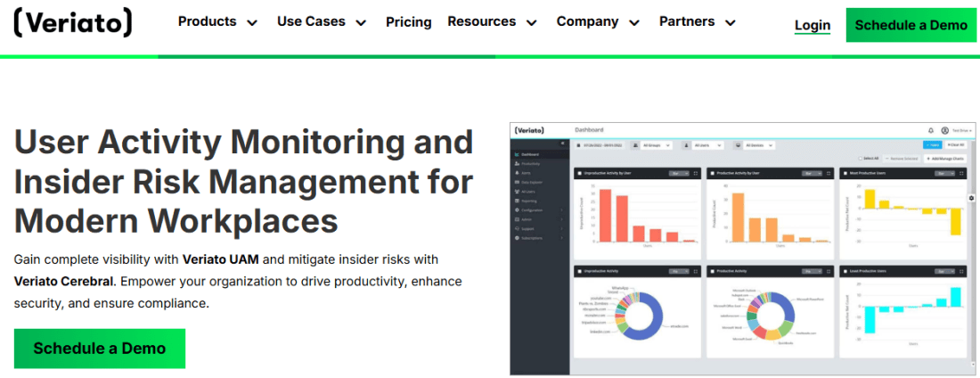
Task: Expand the Resources chevron arrow
Action: [531, 22]
